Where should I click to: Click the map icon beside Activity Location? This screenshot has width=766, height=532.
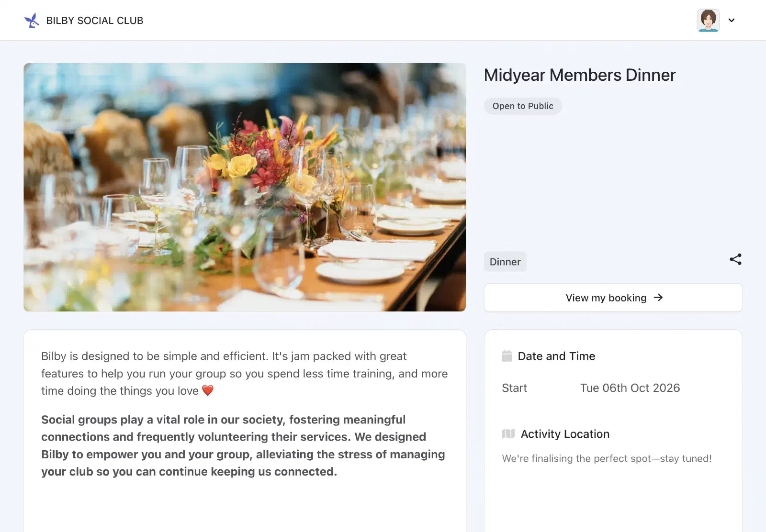point(508,434)
